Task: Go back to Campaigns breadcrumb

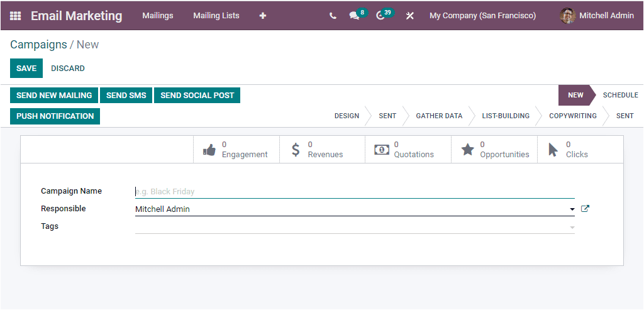Action: [x=38, y=45]
